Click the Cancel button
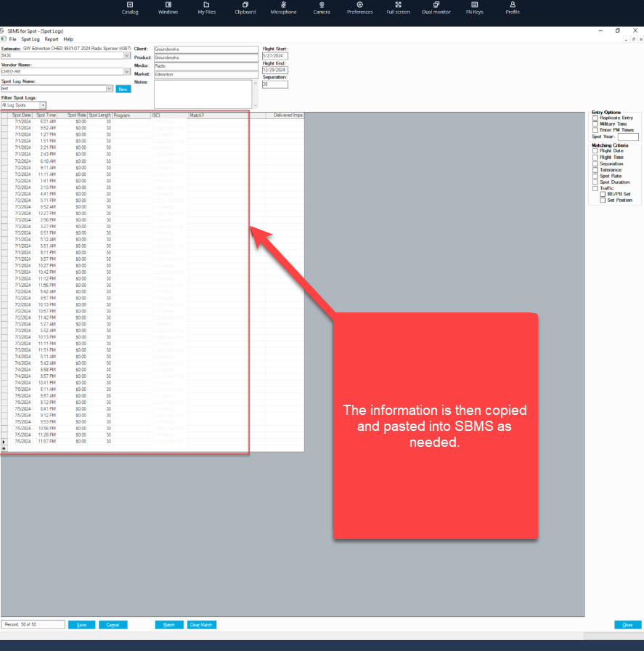The width and height of the screenshot is (644, 651). point(113,625)
